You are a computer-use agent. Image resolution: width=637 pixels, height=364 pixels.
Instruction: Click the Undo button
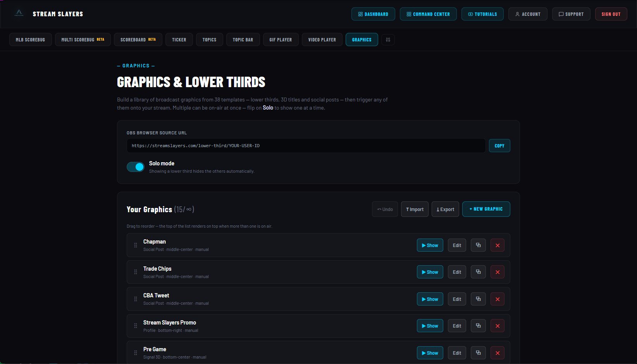point(385,209)
